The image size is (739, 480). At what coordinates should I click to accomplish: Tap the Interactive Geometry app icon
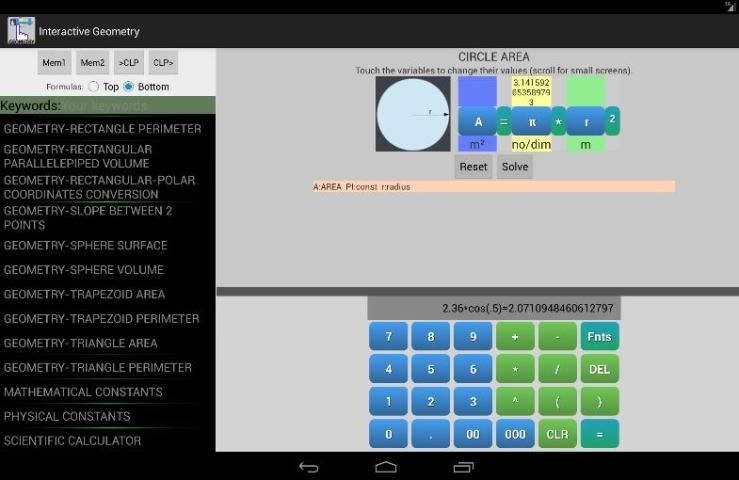20,31
